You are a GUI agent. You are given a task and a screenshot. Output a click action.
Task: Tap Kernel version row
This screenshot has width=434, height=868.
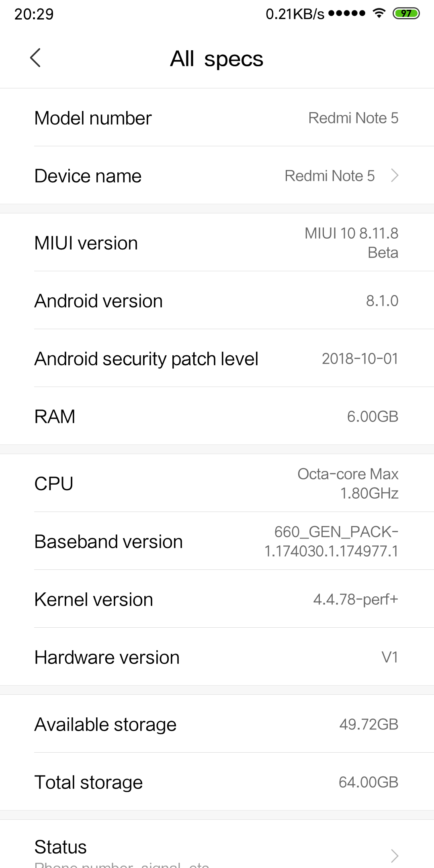[x=217, y=599]
